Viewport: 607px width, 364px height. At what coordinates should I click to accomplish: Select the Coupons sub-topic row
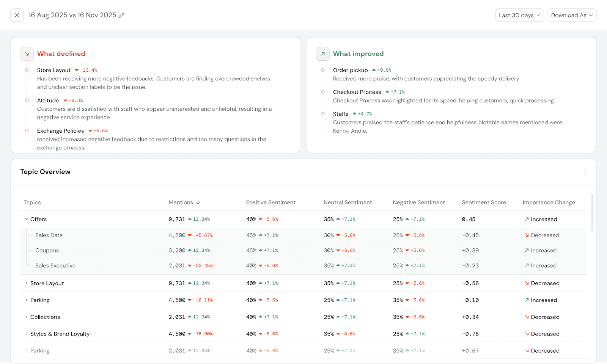click(47, 251)
